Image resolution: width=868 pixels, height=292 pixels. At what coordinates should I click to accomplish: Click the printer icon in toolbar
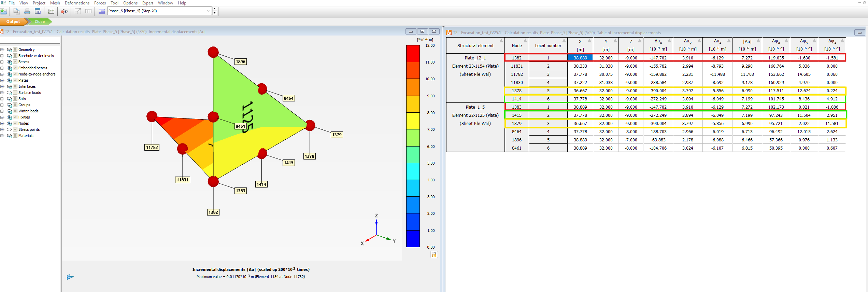click(27, 11)
